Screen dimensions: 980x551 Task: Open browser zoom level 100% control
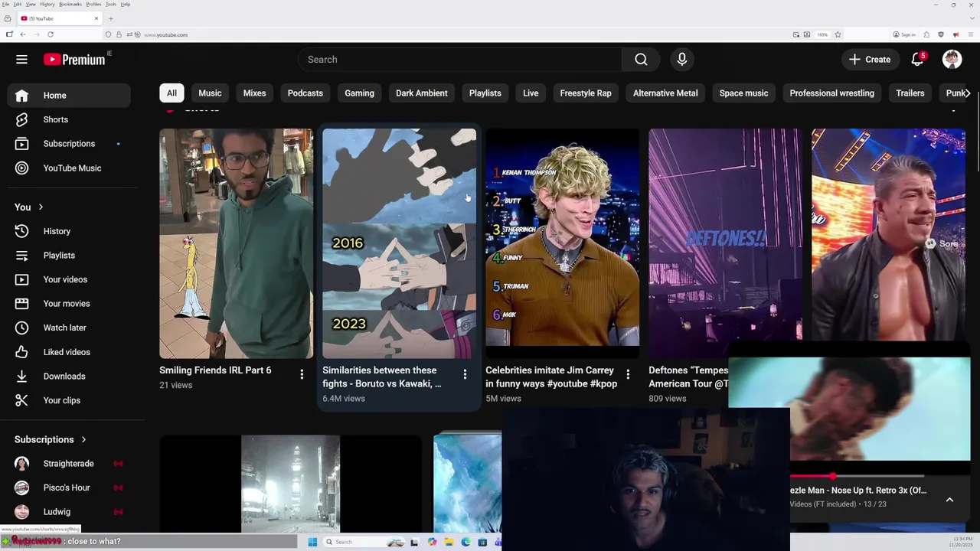822,34
